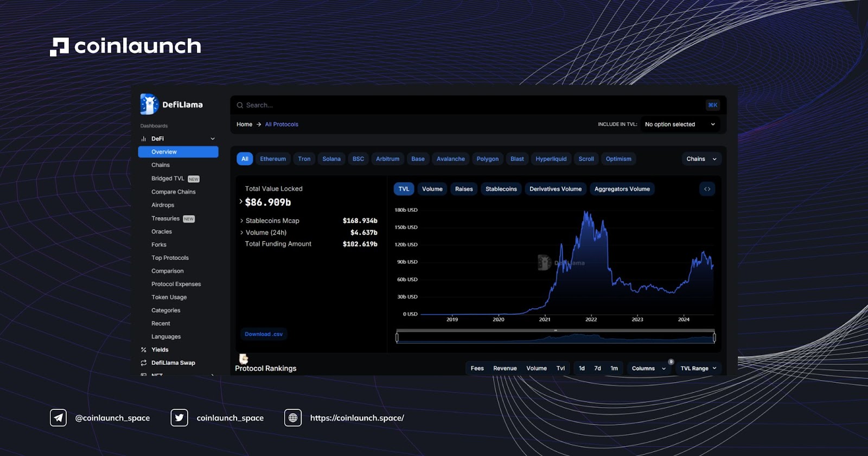The width and height of the screenshot is (868, 456).
Task: Select the All chains filter
Action: pyautogui.click(x=245, y=159)
